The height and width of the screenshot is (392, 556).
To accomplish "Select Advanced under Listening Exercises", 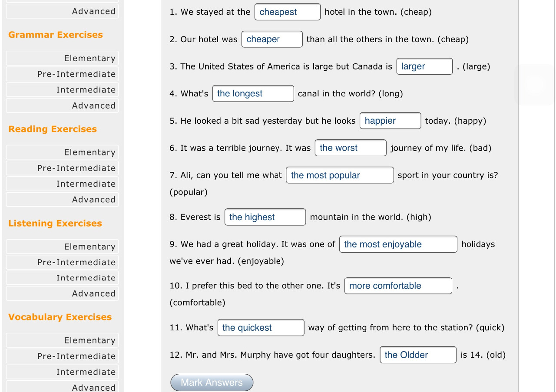I will [x=63, y=293].
